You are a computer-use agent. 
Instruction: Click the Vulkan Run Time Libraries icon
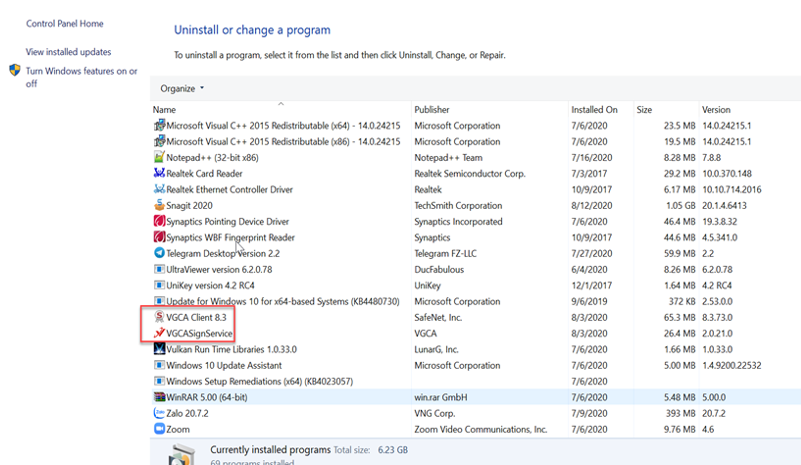159,349
